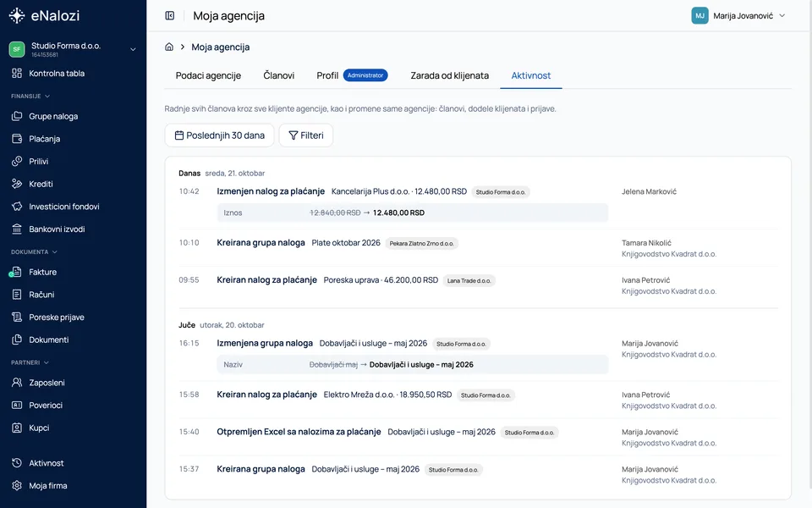Switch to the Članovi tab
Viewport: 812px width, 508px height.
(x=278, y=75)
